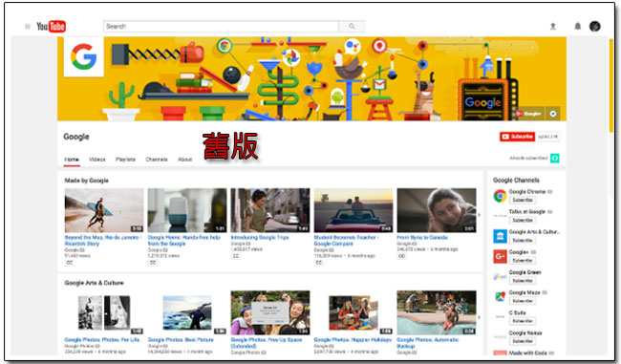This screenshot has height=364, width=621.
Task: Open Google Photos: Best Picture thumbnail
Action: [187, 313]
